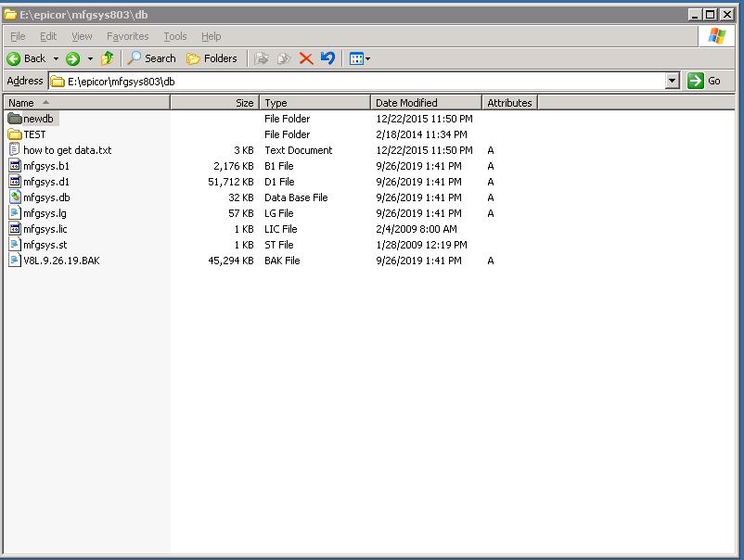
Task: Click the 'LIC File' type cell
Action: point(281,229)
